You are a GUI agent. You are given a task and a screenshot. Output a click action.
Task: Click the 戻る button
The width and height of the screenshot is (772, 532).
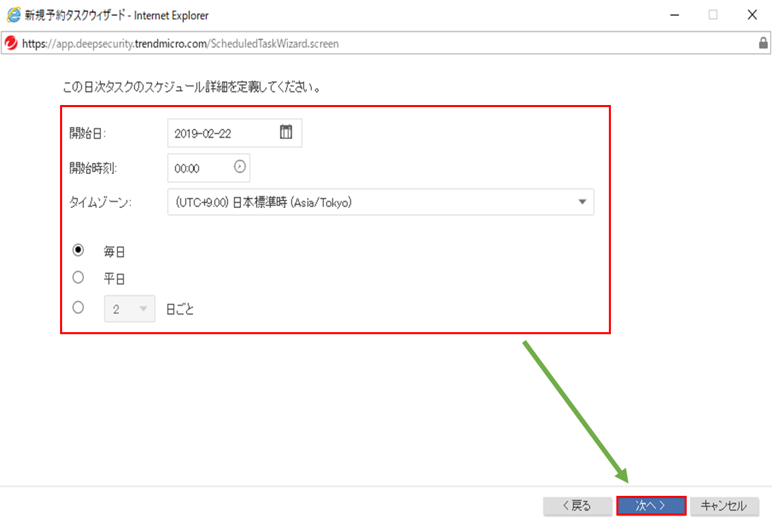point(577,505)
